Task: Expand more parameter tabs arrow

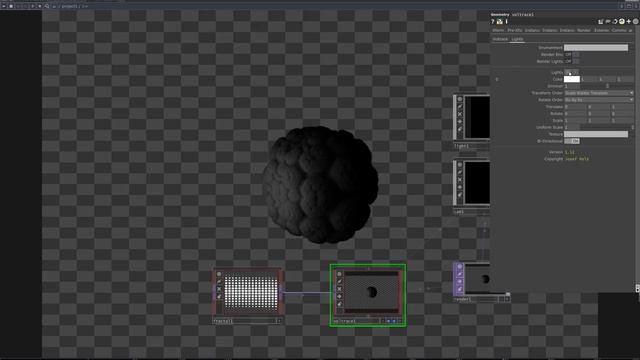Action: click(631, 30)
